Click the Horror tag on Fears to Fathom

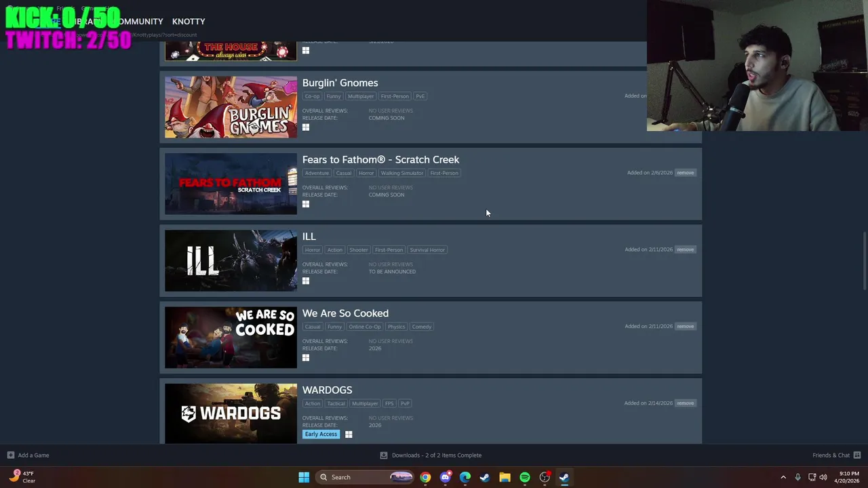pyautogui.click(x=366, y=173)
